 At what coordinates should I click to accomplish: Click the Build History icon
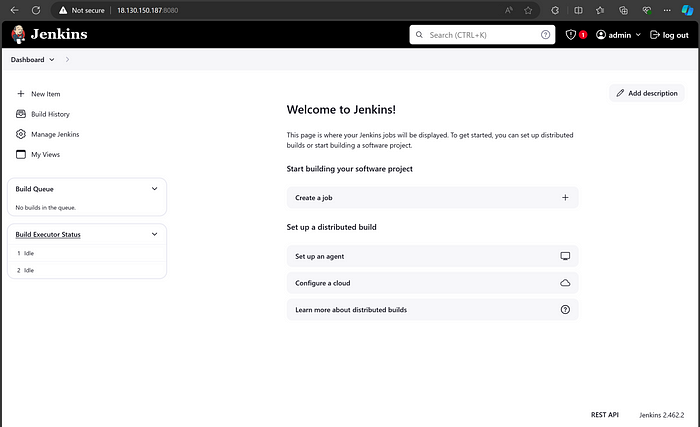(21, 114)
